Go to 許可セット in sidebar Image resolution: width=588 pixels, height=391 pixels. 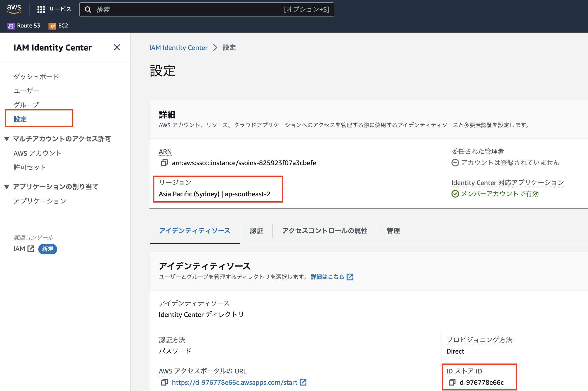click(x=30, y=167)
